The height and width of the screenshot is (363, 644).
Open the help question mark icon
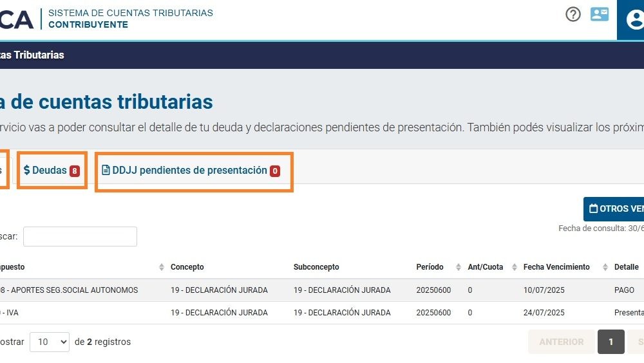(573, 14)
